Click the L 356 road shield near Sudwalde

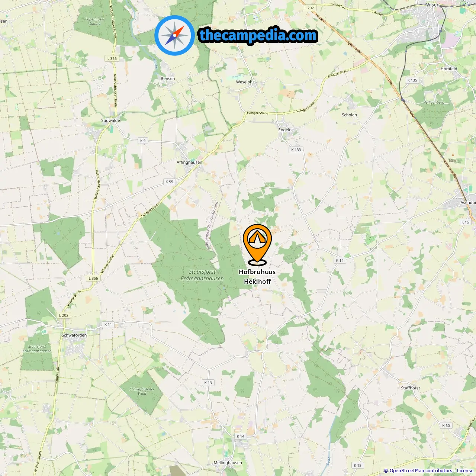[112, 58]
